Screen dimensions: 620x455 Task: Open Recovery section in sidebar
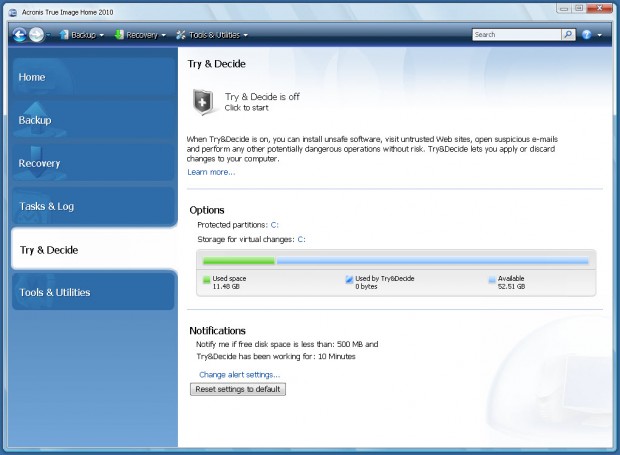[93, 163]
